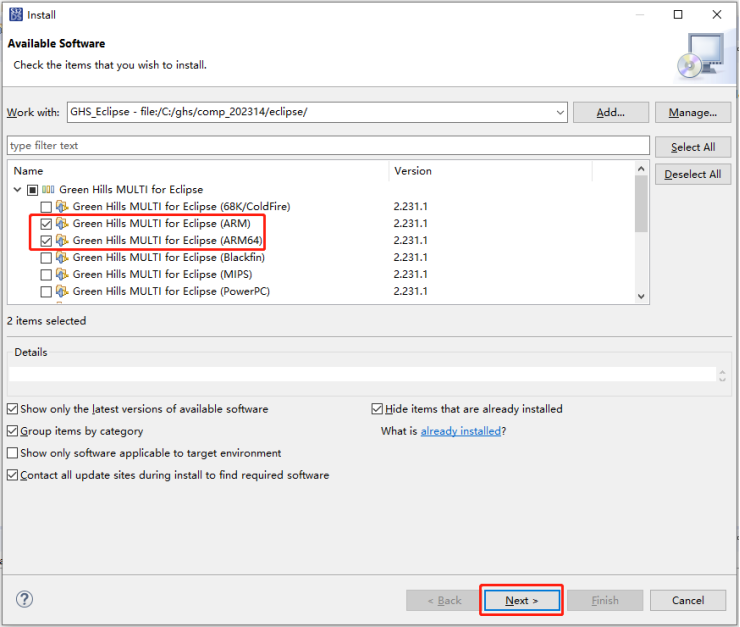This screenshot has width=740, height=627.
Task: Uncheck Green Hills MULTI for Eclipse (ARM64)
Action: point(46,240)
